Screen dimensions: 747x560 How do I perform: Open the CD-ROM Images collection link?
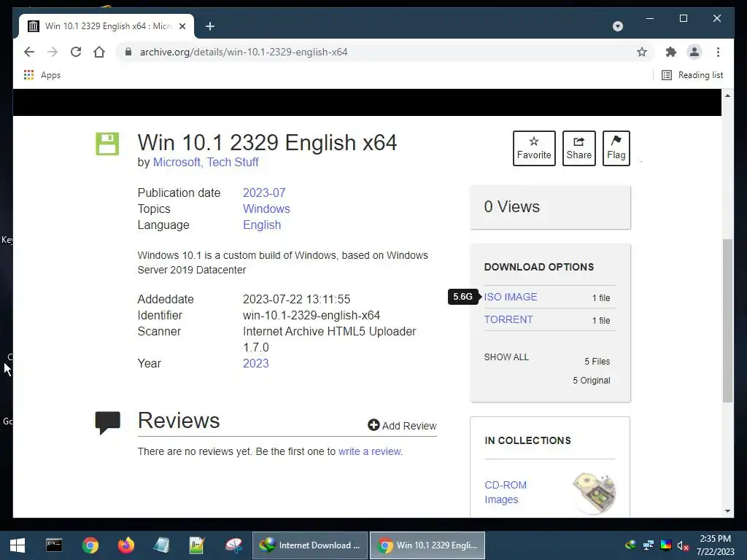click(x=506, y=492)
